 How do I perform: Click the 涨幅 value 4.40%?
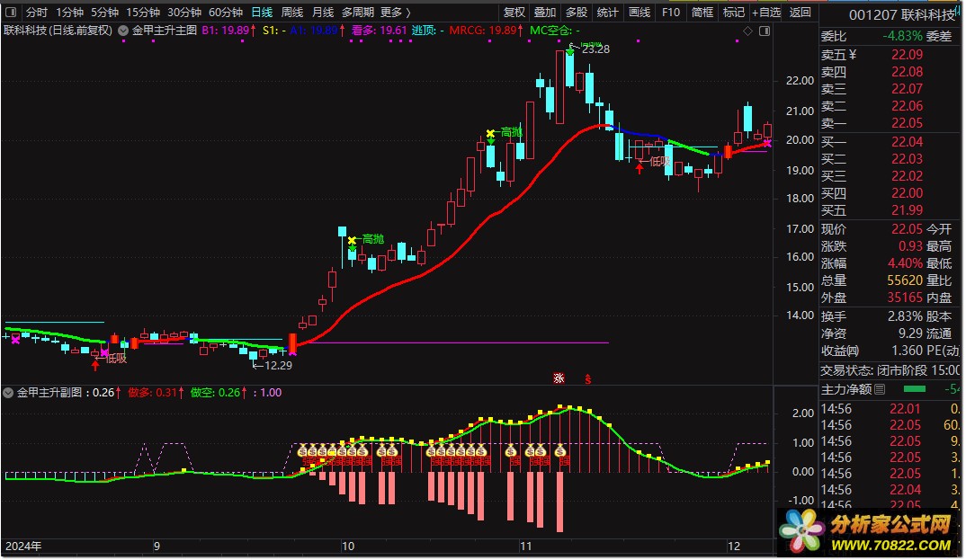pos(905,263)
